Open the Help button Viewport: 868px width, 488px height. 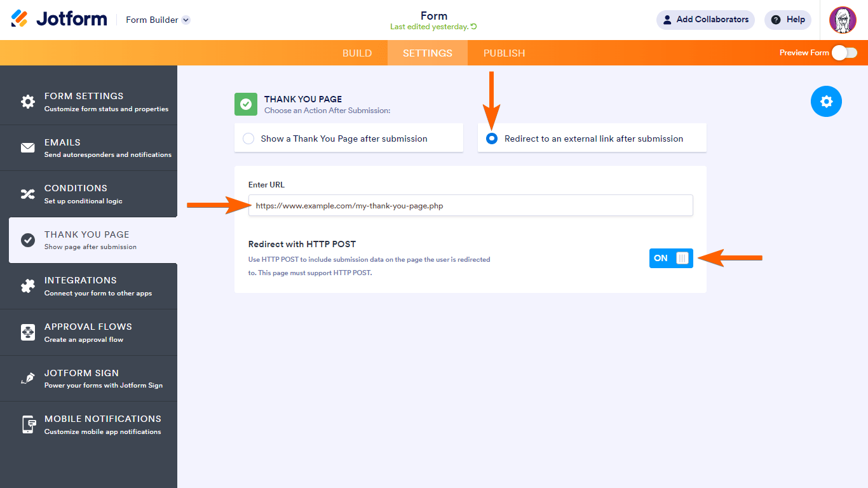(788, 20)
